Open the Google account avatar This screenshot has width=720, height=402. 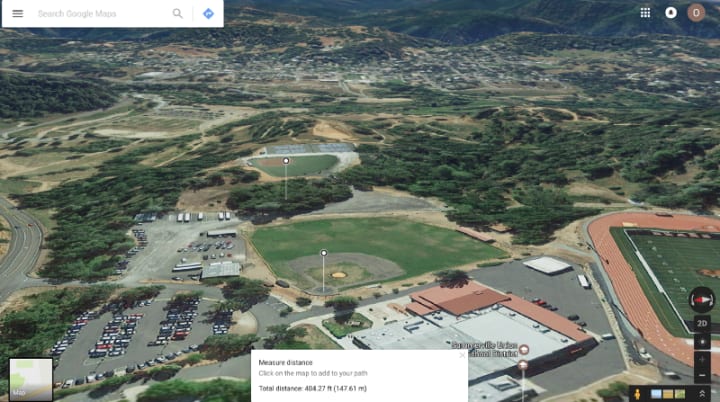696,13
